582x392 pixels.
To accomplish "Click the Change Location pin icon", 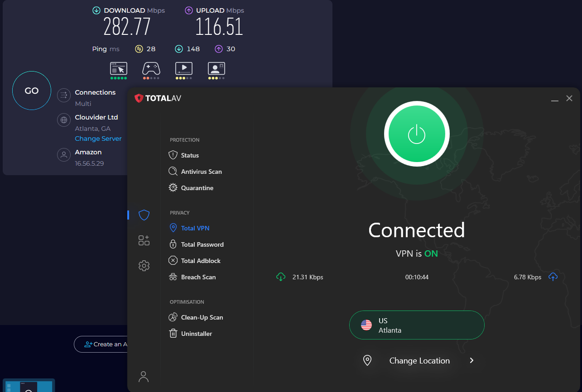I will point(367,361).
